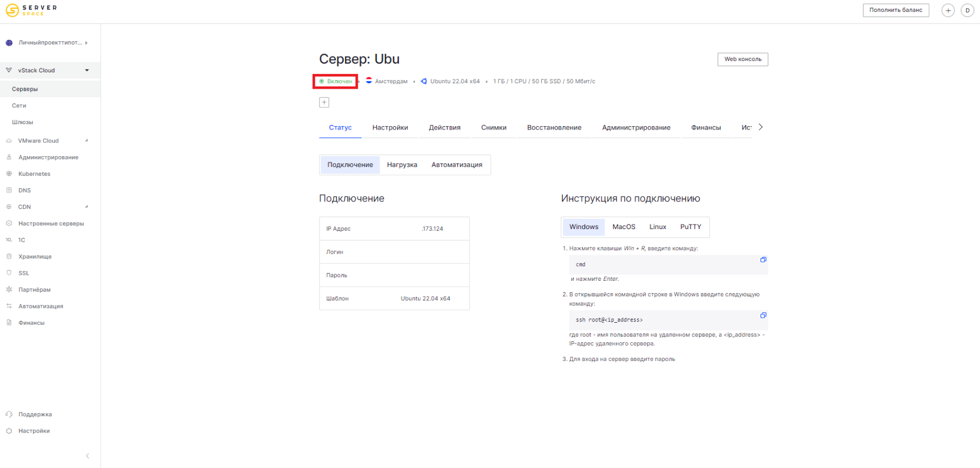Click the Serverspace logo
980x468 pixels.
(31, 10)
